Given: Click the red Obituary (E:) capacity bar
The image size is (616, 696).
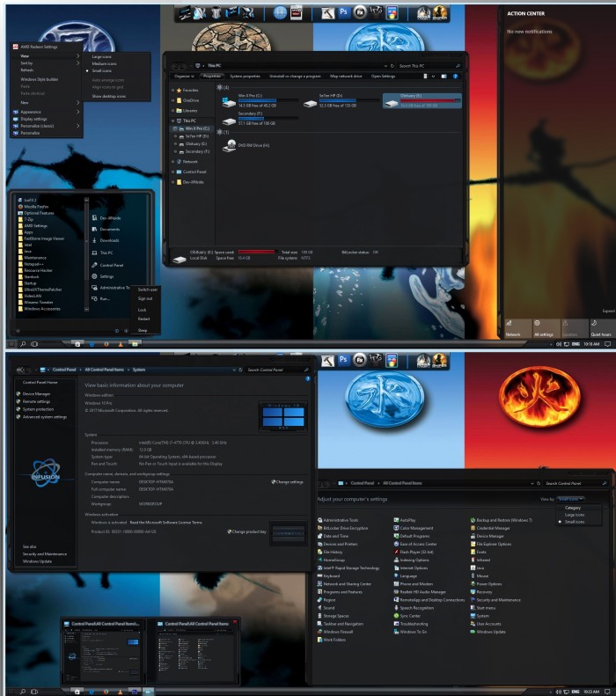Looking at the screenshot, I should (430, 101).
